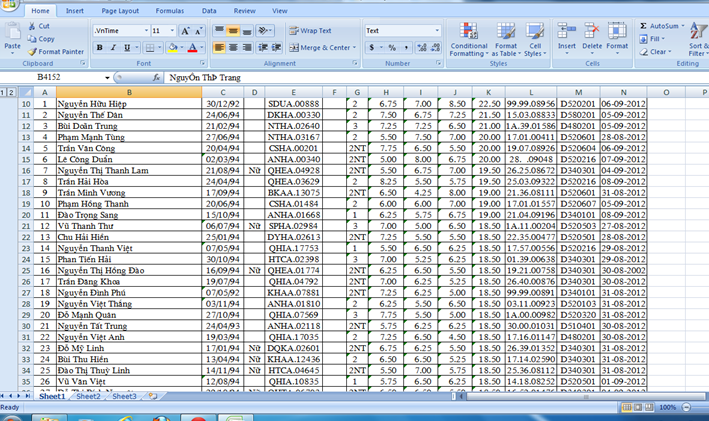Open the Fill Color dropdown arrow

coord(182,47)
